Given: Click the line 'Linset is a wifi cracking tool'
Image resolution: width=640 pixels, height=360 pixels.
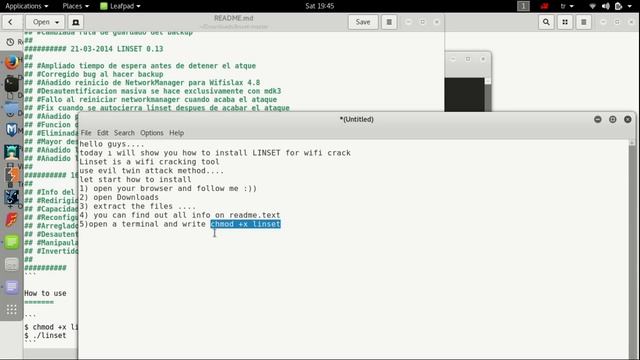Looking at the screenshot, I should pyautogui.click(x=149, y=162).
